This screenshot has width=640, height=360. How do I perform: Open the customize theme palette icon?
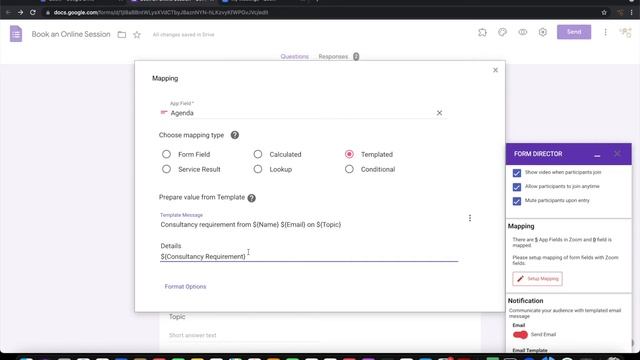pyautogui.click(x=502, y=32)
